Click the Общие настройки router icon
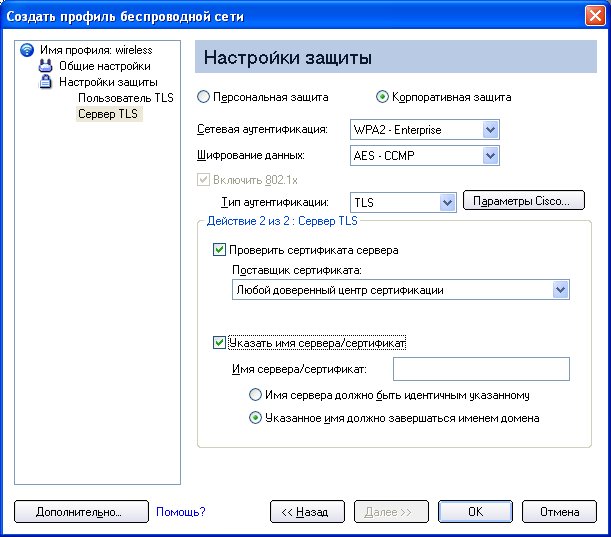The image size is (611, 537). (x=46, y=66)
